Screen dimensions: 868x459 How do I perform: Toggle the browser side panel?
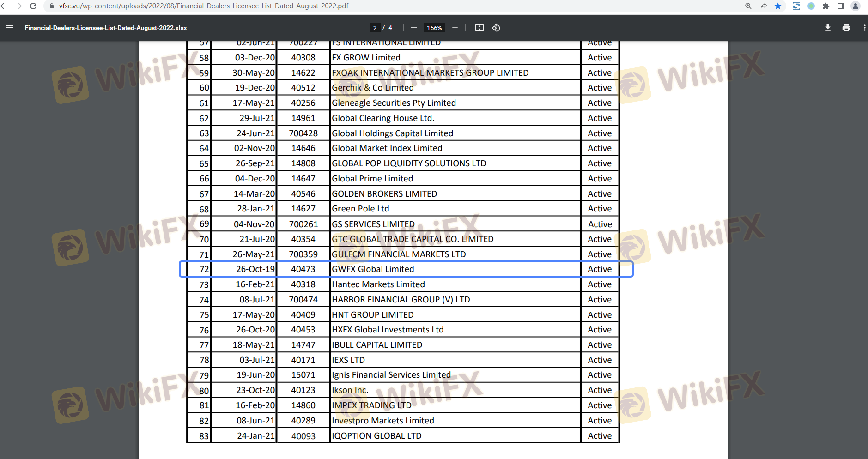[x=841, y=6]
